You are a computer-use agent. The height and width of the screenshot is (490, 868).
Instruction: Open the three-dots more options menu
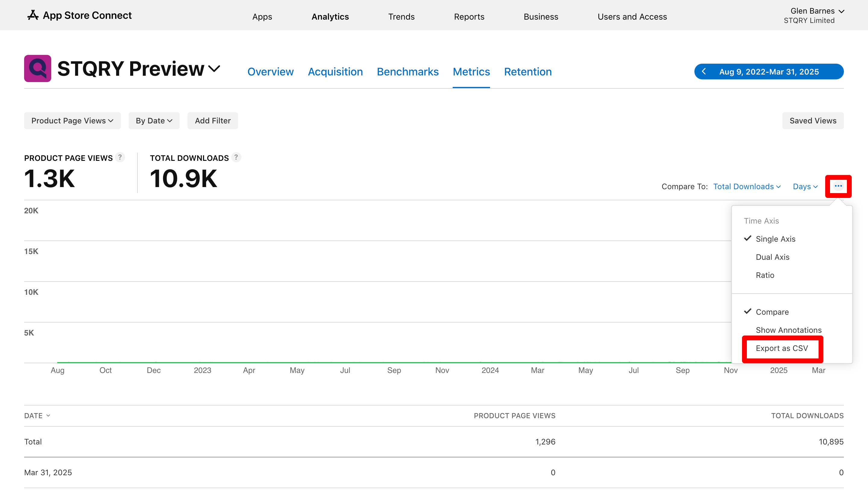[838, 186]
